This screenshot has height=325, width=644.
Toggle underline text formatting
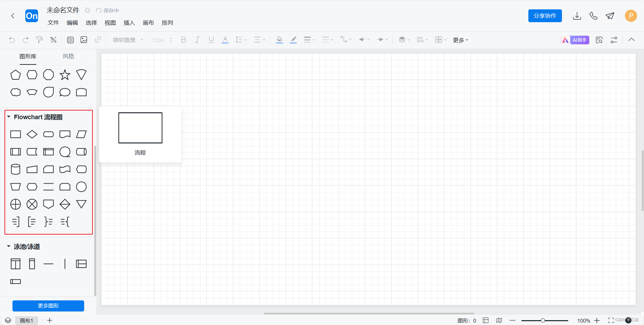[x=211, y=39]
